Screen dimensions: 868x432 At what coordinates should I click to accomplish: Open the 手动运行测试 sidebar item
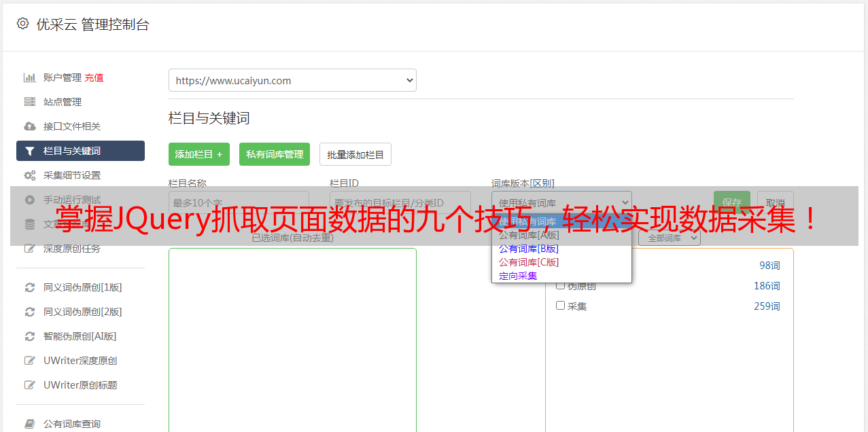coord(80,200)
